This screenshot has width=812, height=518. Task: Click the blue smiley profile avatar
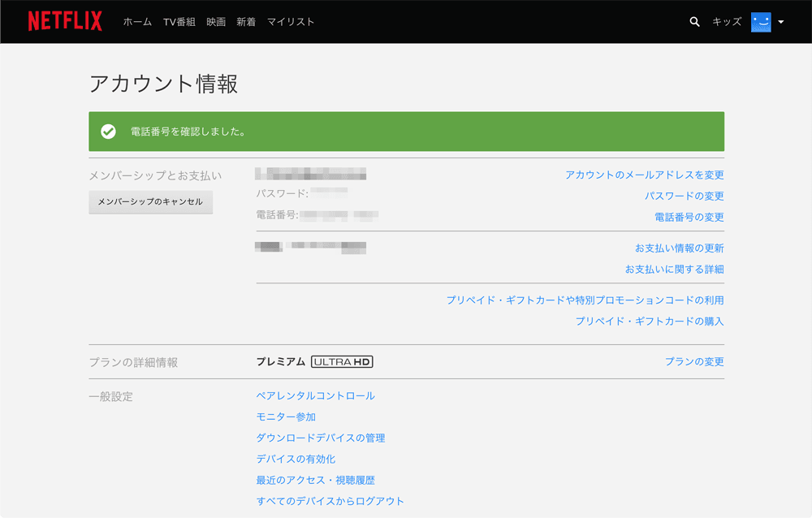pyautogui.click(x=761, y=22)
